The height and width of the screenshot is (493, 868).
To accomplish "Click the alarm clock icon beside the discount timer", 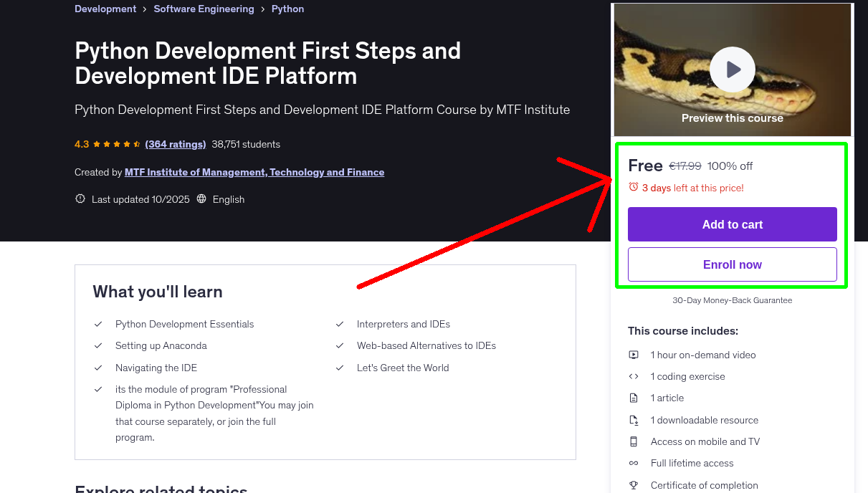I will 633,186.
